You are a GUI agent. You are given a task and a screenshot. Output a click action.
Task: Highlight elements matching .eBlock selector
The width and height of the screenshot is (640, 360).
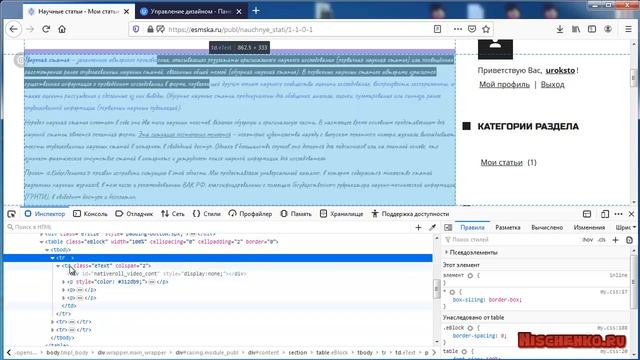click(470, 328)
